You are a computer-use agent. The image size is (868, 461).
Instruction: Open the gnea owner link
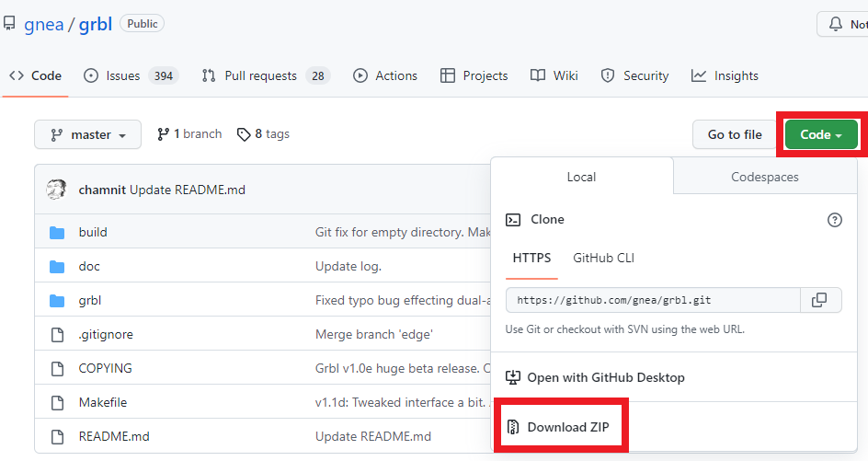[x=44, y=24]
